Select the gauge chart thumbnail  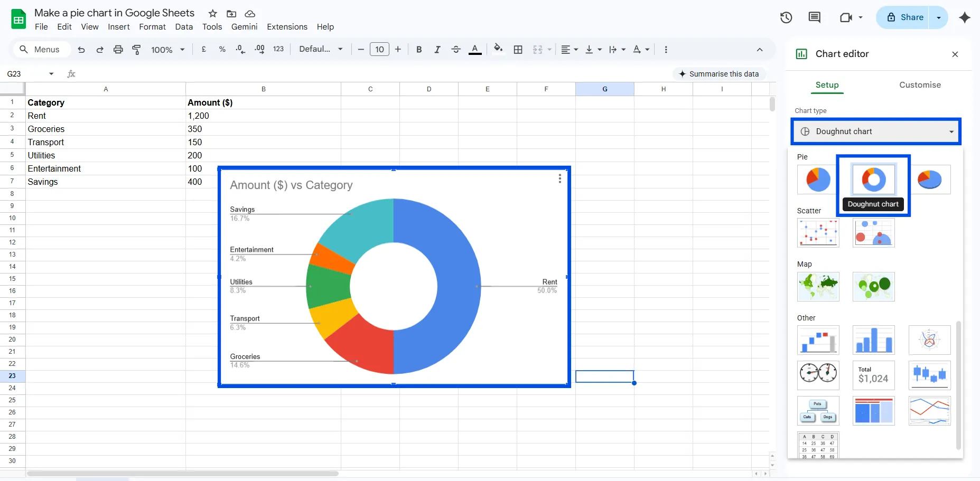tap(818, 375)
